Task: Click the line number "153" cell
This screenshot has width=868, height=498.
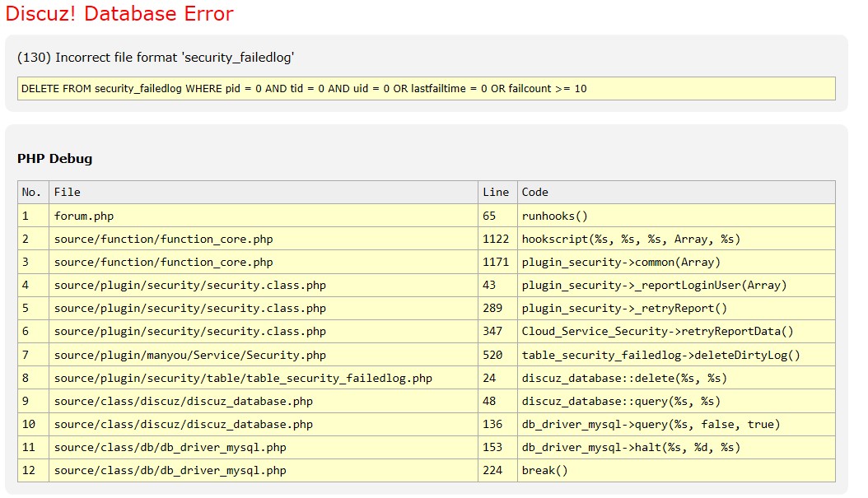Action: click(497, 447)
